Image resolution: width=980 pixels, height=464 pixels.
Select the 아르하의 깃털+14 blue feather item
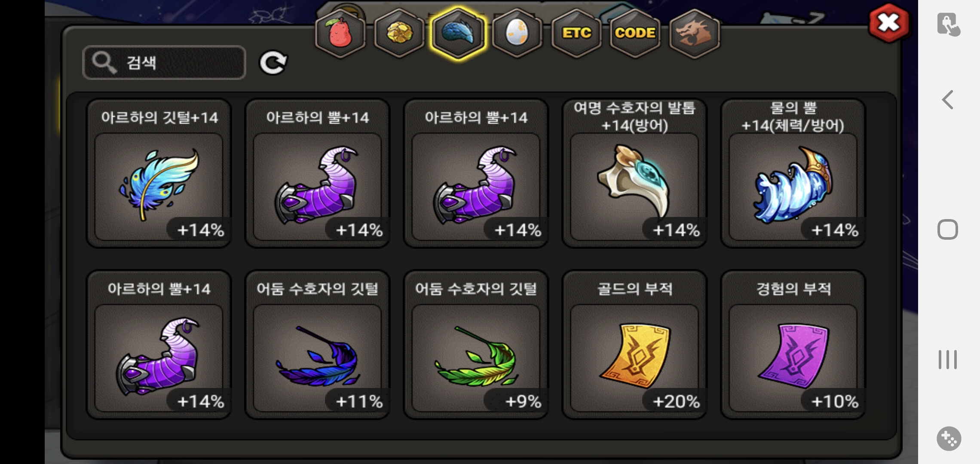pyautogui.click(x=159, y=173)
